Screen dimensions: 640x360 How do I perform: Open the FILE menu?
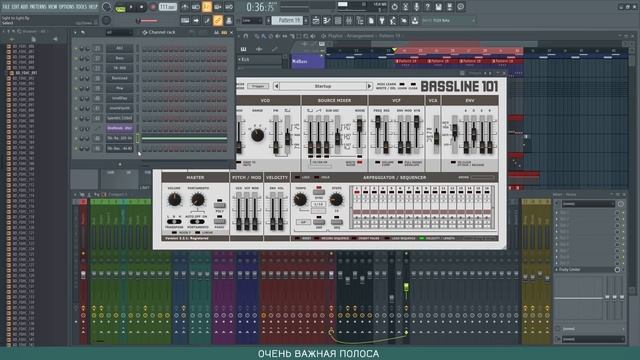pyautogui.click(x=6, y=7)
